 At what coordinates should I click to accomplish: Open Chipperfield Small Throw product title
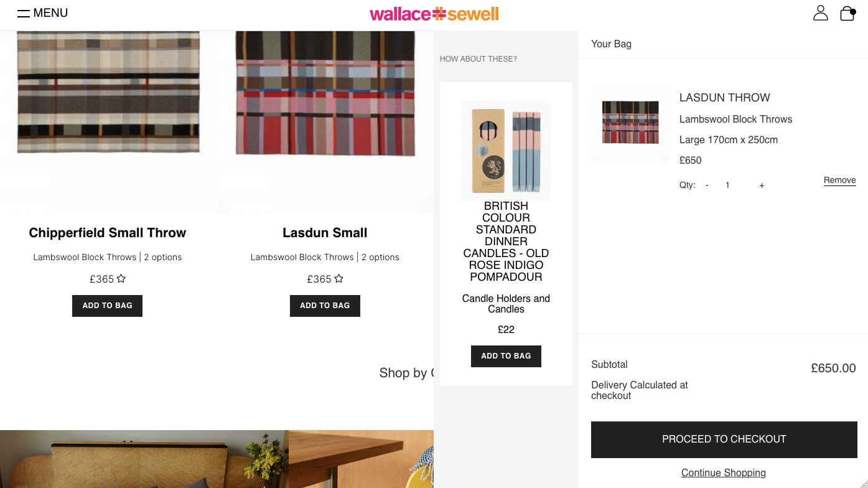(108, 233)
